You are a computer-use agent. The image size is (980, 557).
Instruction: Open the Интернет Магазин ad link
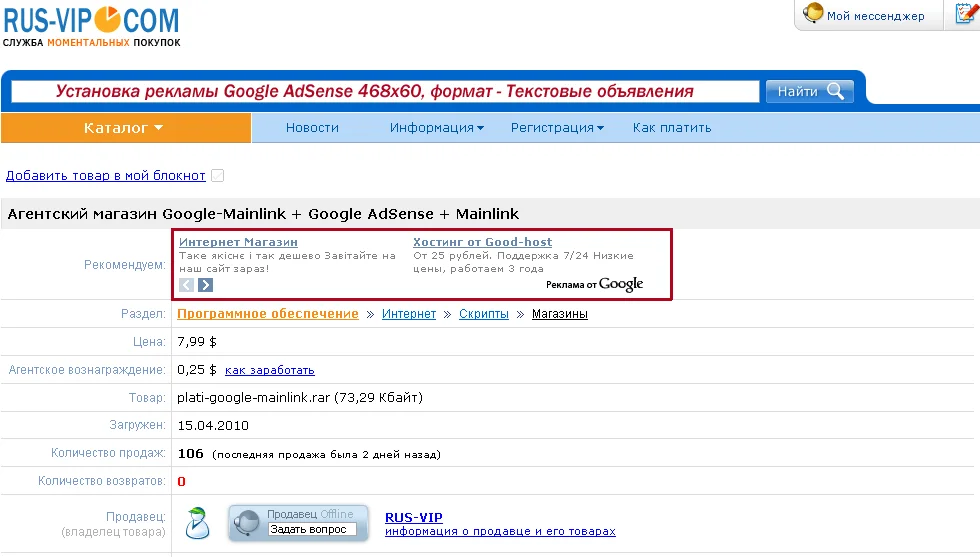click(x=238, y=242)
